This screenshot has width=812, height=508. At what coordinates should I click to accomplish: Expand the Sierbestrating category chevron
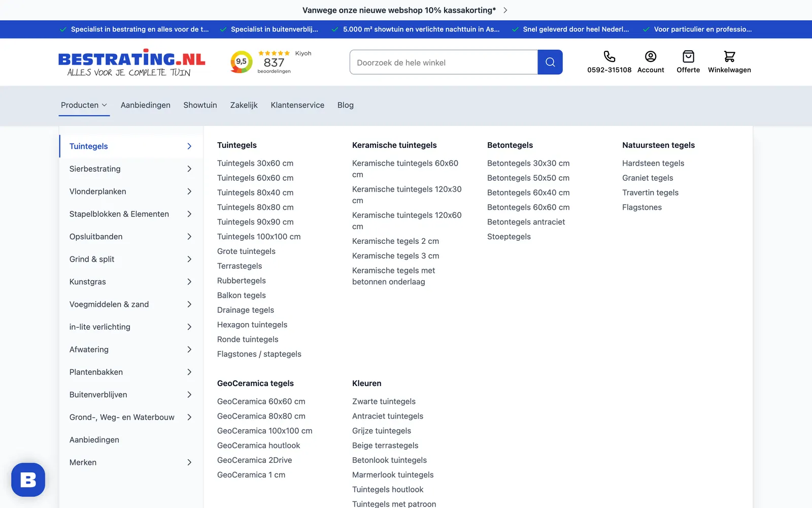pos(189,169)
